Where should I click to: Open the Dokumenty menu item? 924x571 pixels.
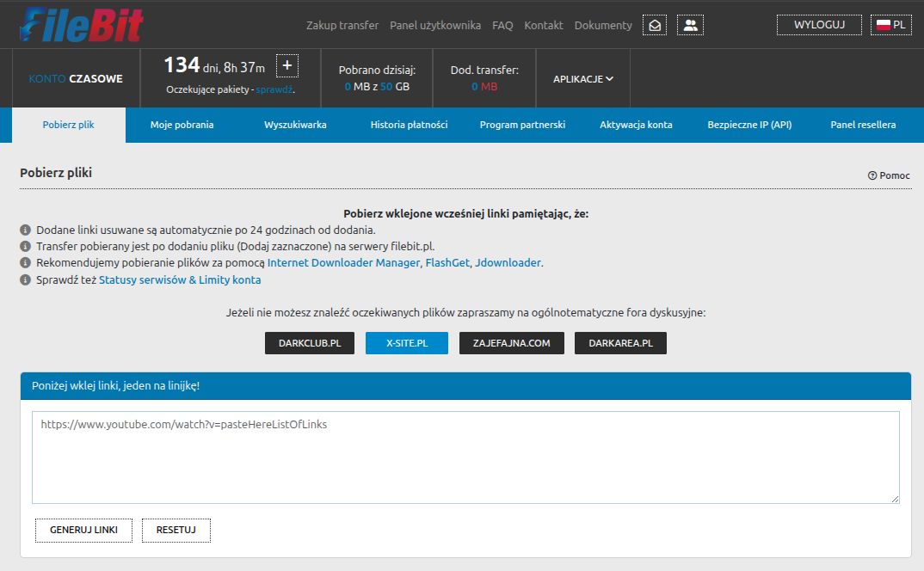tap(602, 26)
